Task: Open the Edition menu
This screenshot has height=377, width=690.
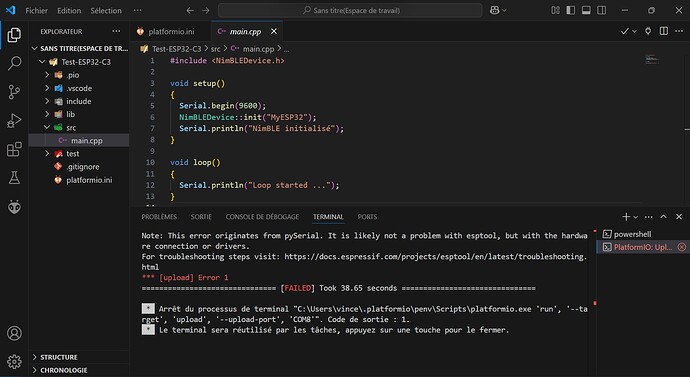Action: 69,11
